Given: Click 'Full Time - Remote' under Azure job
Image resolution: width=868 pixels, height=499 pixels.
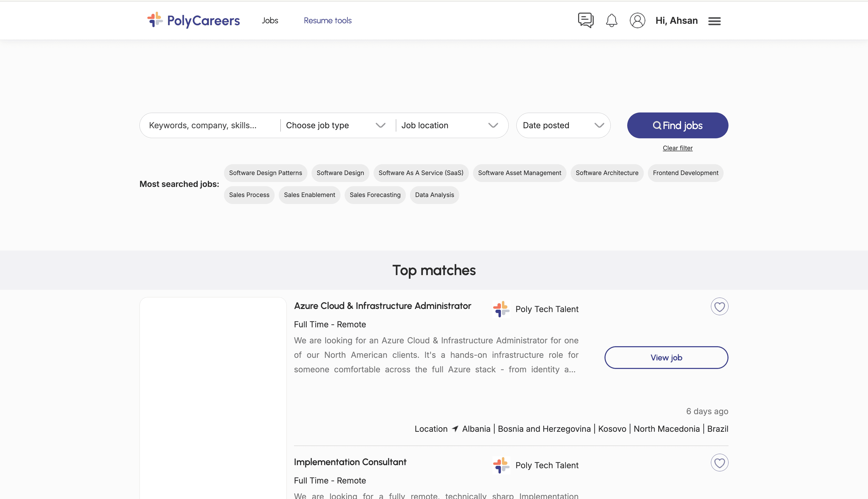Looking at the screenshot, I should pos(330,324).
